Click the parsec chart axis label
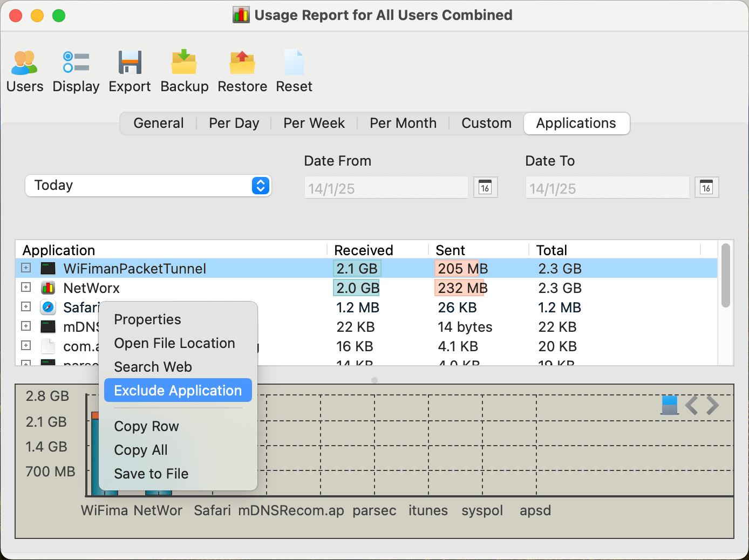The width and height of the screenshot is (749, 560). pos(374,510)
